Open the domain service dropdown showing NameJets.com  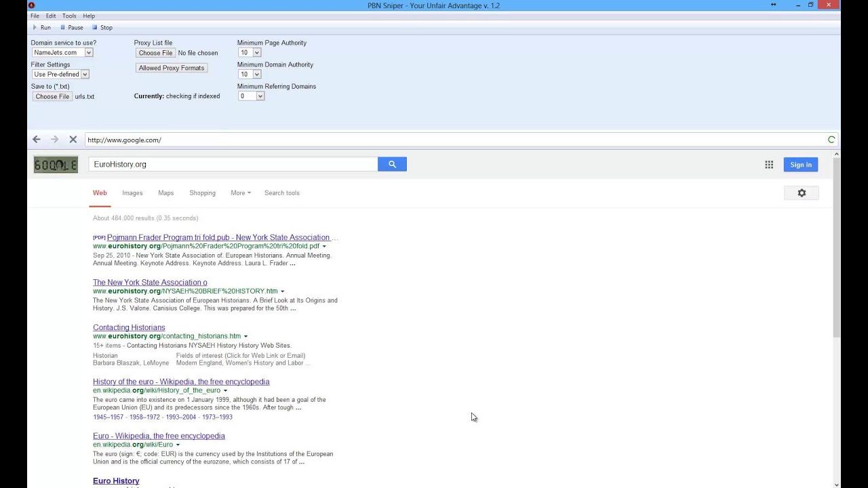point(62,52)
